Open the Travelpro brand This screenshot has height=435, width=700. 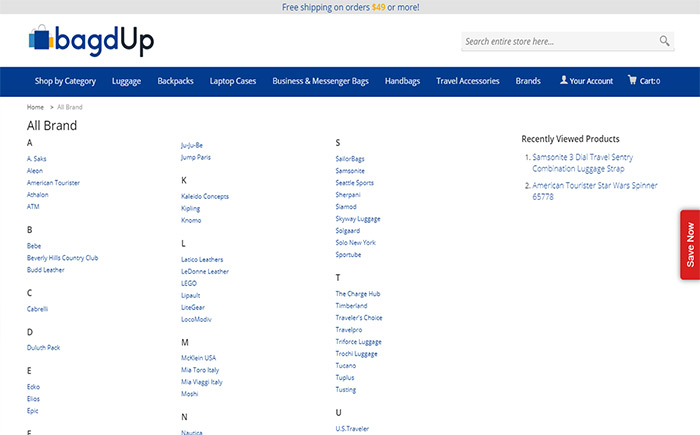[x=349, y=330]
